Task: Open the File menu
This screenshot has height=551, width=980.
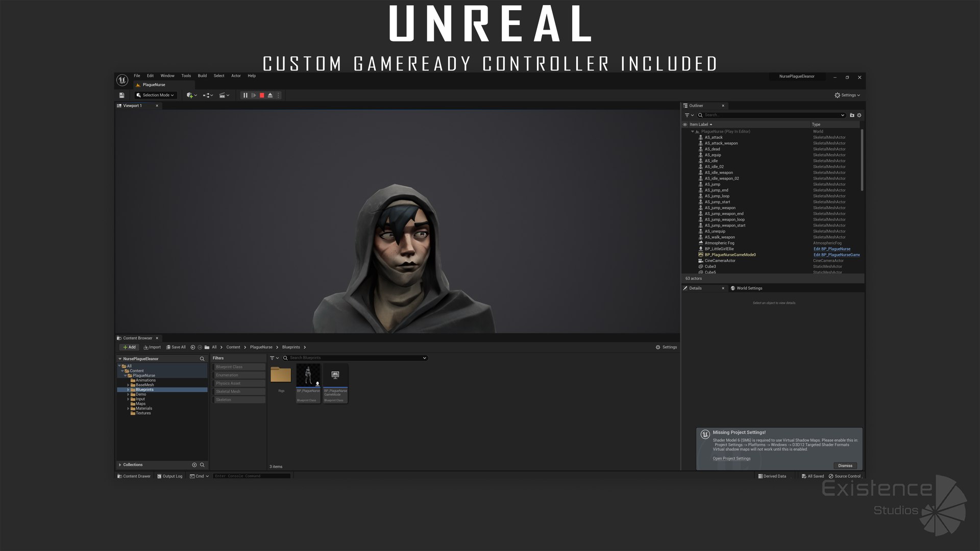Action: (x=137, y=76)
